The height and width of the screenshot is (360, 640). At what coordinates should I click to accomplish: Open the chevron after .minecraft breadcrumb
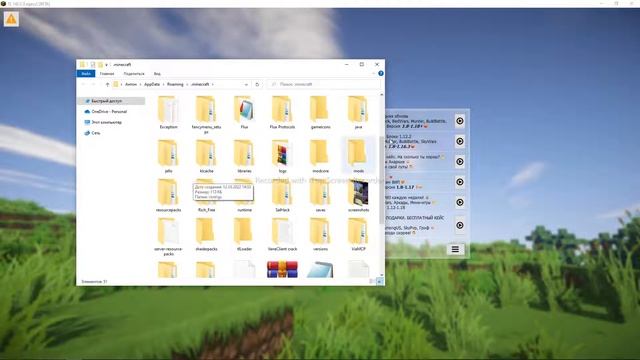pos(213,84)
